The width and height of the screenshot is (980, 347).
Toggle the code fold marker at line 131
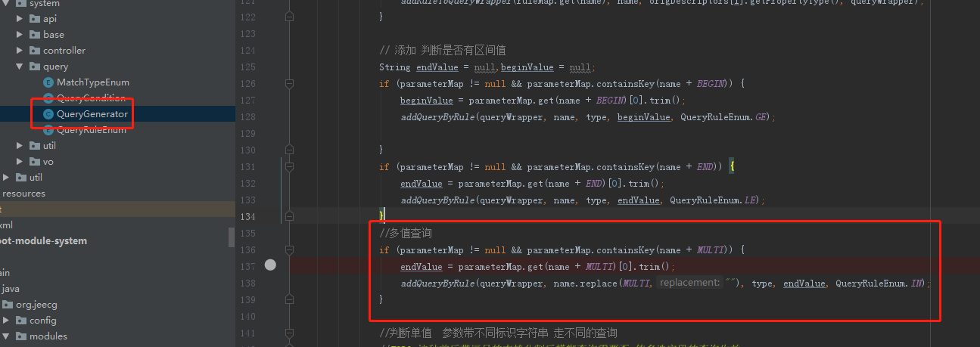coord(288,166)
